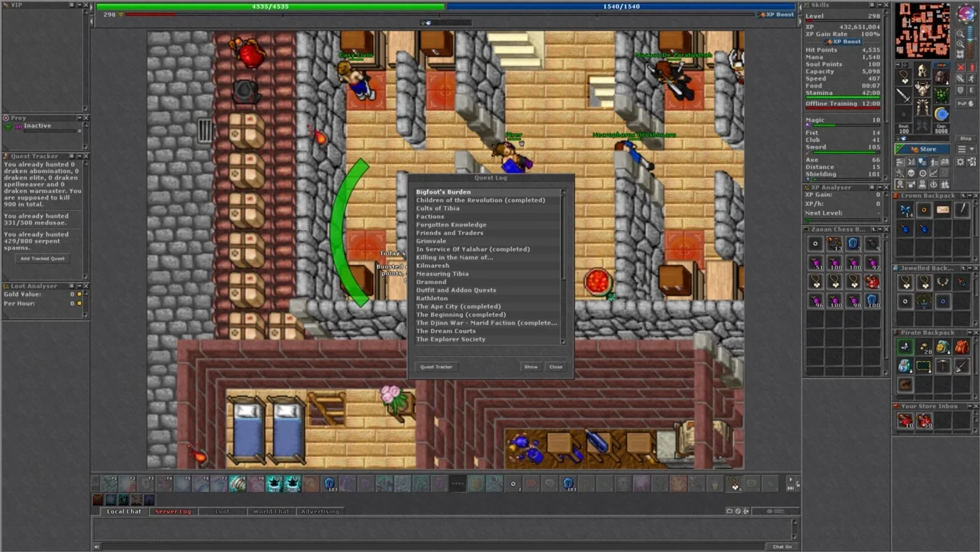Switch to Server Log tab
Viewport: 980px width, 552px height.
point(173,511)
